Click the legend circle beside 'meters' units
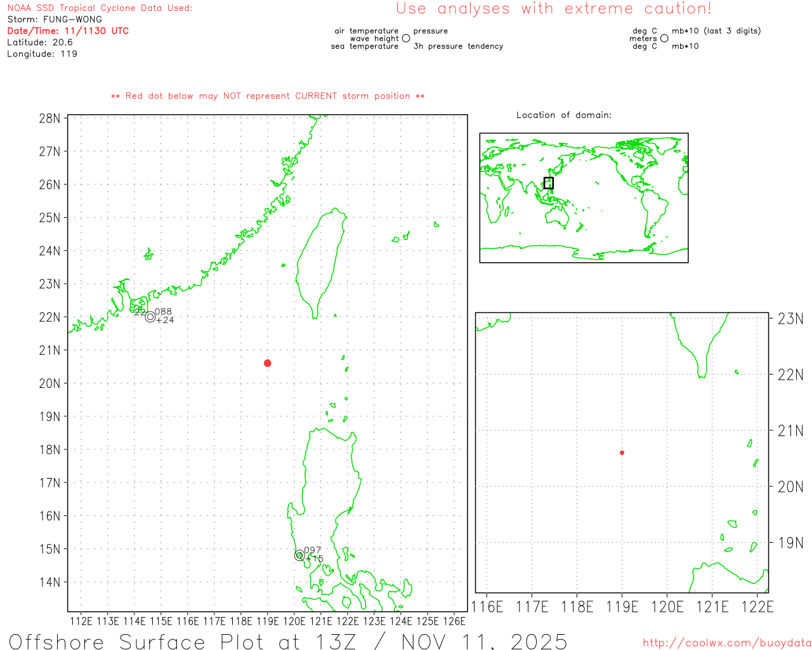The height and width of the screenshot is (650, 812). (x=664, y=39)
